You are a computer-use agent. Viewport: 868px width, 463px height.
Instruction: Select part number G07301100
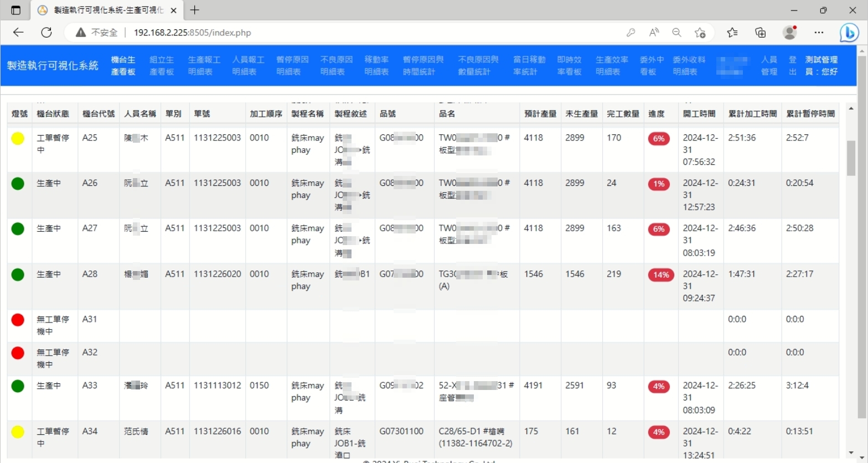(x=401, y=431)
